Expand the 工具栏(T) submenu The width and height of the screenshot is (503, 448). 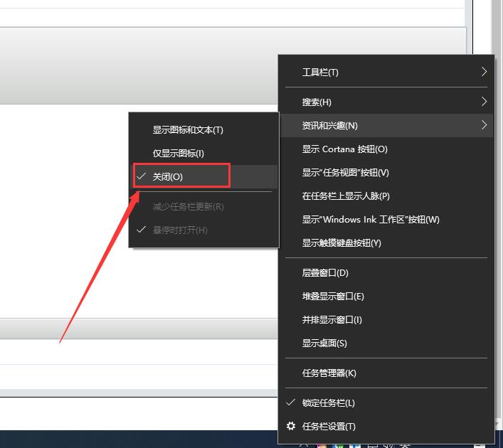pyautogui.click(x=385, y=73)
